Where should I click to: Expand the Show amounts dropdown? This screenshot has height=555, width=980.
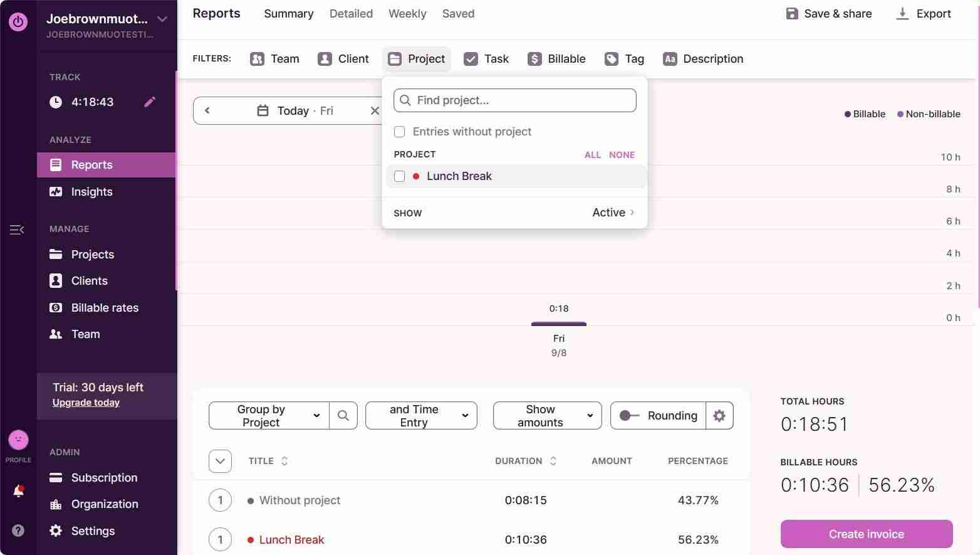point(547,416)
